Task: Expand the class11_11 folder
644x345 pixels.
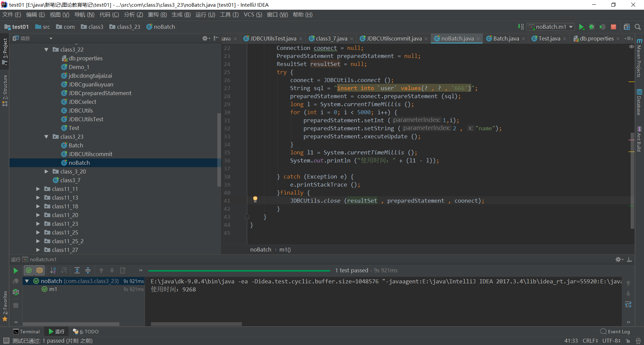Action: (38, 189)
